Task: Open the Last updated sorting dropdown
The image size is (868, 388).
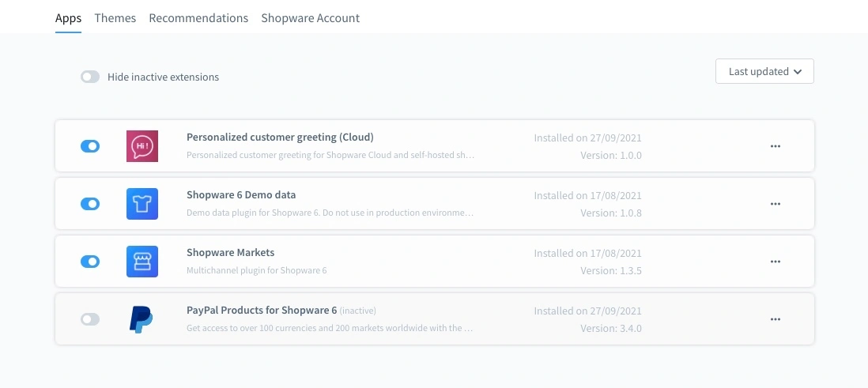Action: point(764,71)
